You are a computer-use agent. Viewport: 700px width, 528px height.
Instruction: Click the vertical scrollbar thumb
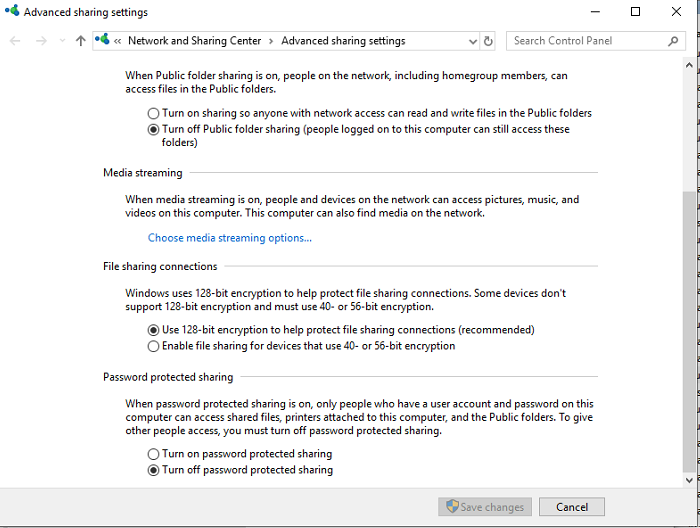point(689,331)
